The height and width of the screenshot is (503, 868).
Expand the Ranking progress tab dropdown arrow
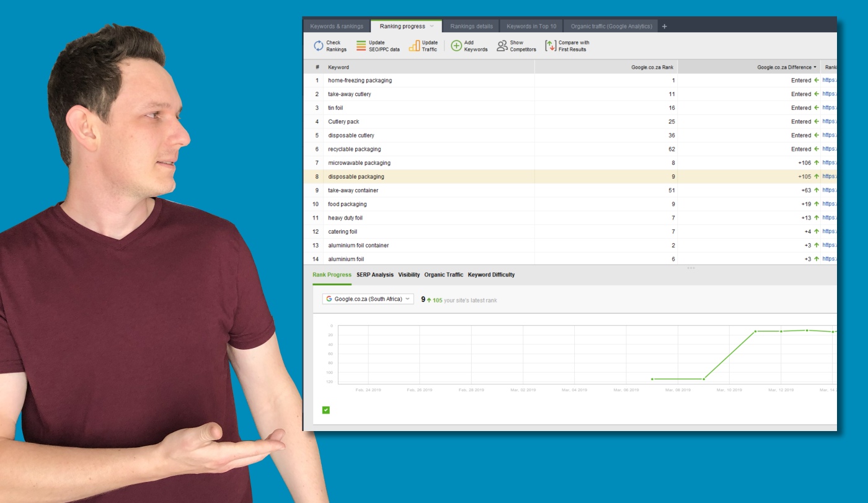(432, 27)
